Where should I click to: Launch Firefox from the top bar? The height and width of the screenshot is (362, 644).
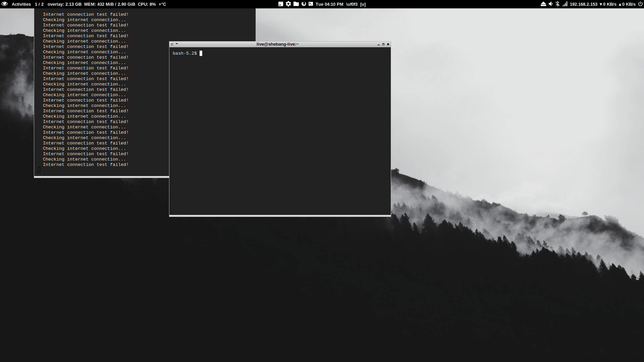click(304, 4)
